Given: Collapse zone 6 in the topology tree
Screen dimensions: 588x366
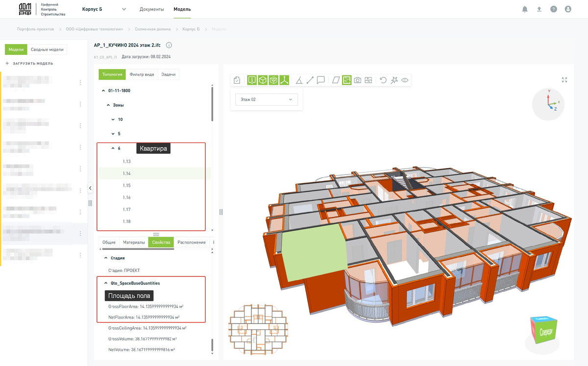Looking at the screenshot, I should click(x=113, y=148).
